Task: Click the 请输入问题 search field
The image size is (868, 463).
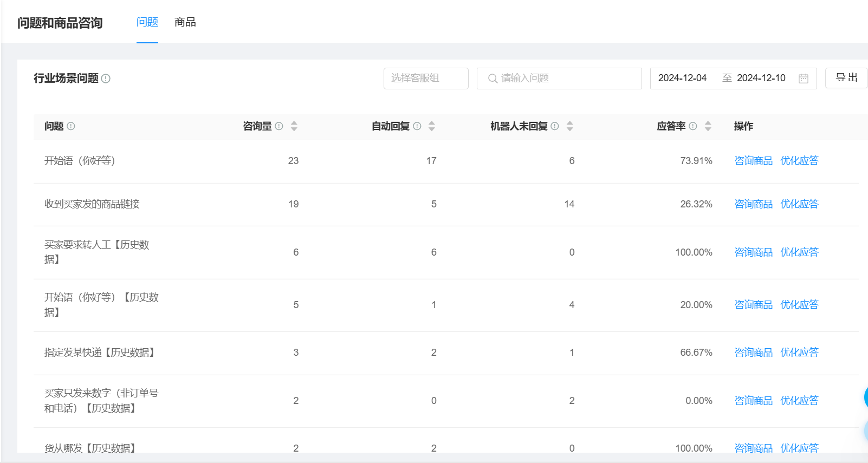Action: (x=559, y=79)
